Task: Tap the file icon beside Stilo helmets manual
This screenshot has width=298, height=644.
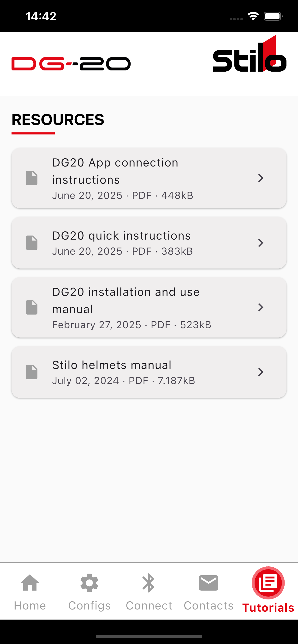Action: [32, 372]
